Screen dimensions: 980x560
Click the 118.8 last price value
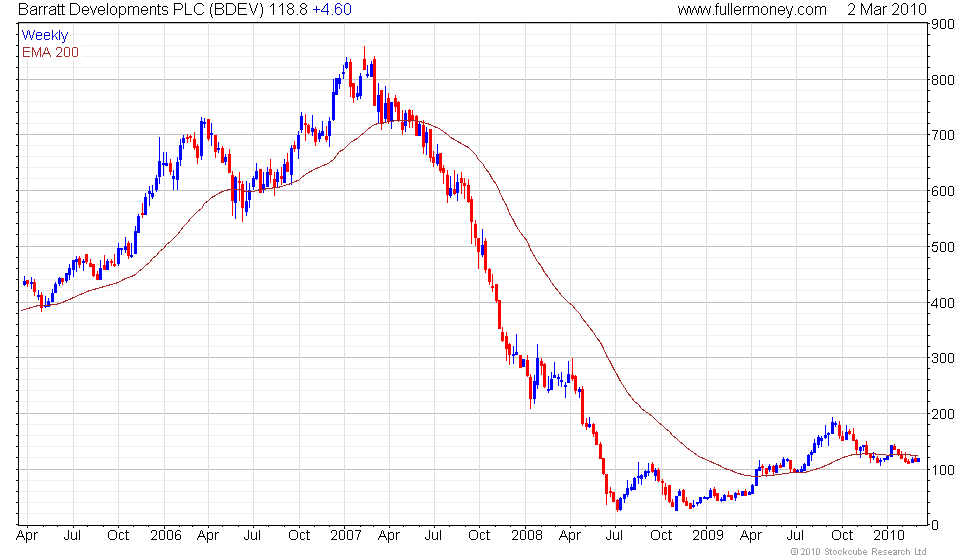pyautogui.click(x=288, y=9)
